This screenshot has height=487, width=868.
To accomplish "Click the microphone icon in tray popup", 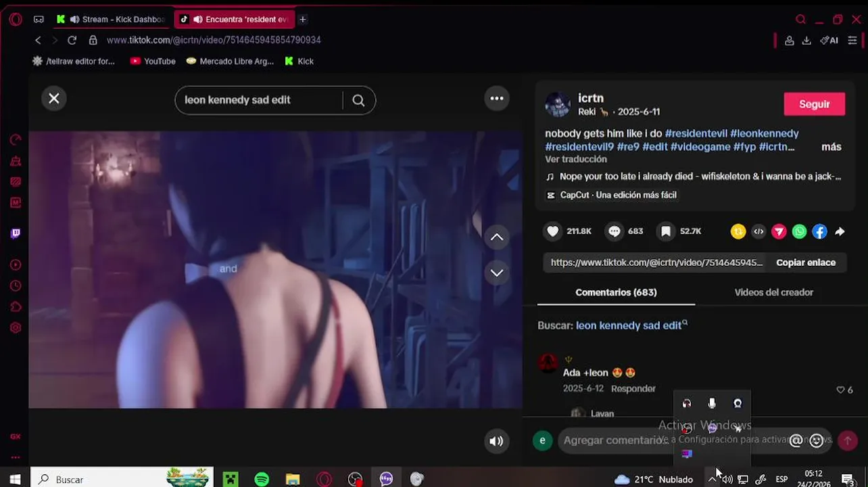I will point(712,404).
